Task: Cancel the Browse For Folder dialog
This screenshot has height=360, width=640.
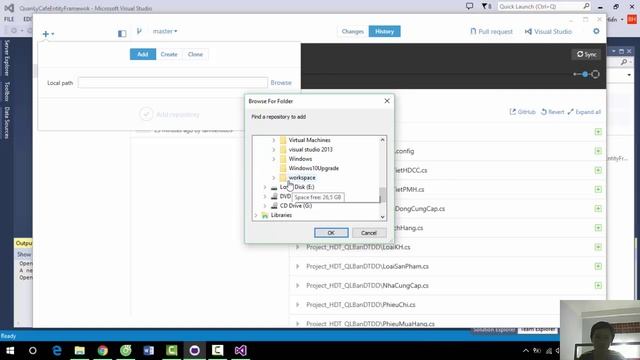Action: coord(369,233)
